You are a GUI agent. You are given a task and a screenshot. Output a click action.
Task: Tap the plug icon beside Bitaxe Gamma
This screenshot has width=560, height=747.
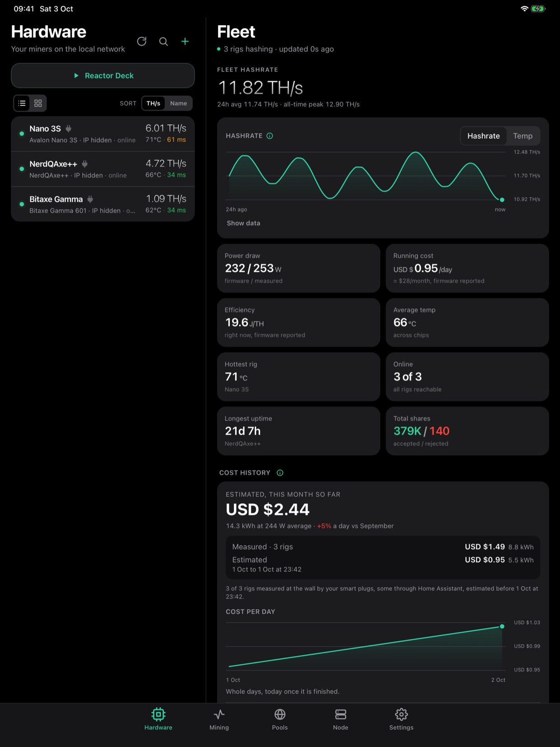coord(90,199)
